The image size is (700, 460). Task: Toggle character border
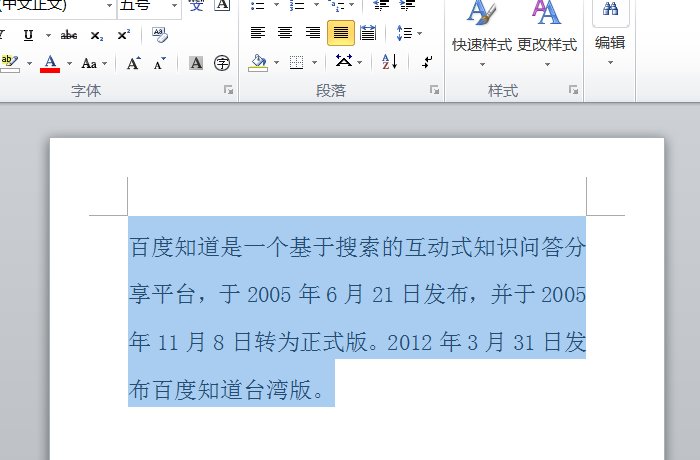pyautogui.click(x=222, y=5)
